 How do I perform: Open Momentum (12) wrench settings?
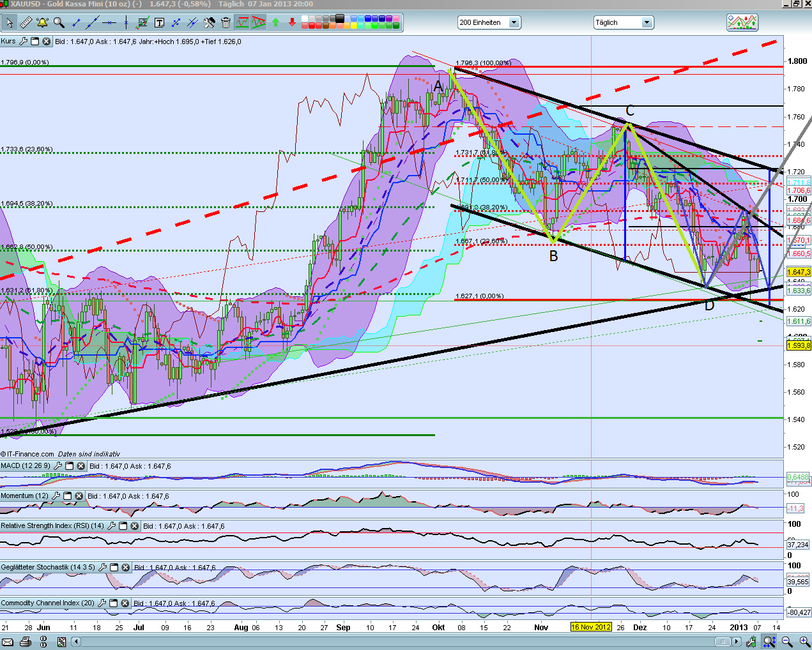coord(56,496)
